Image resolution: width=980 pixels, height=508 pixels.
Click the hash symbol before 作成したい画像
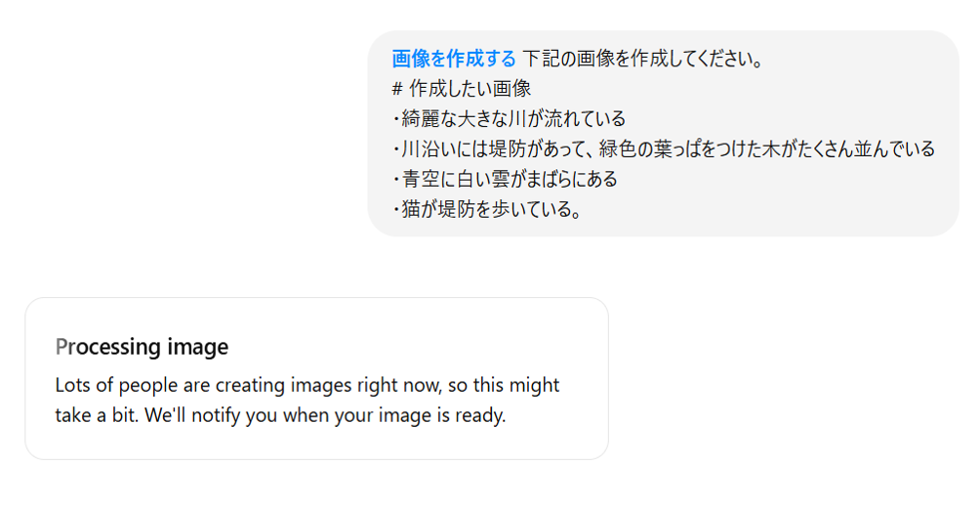click(397, 89)
